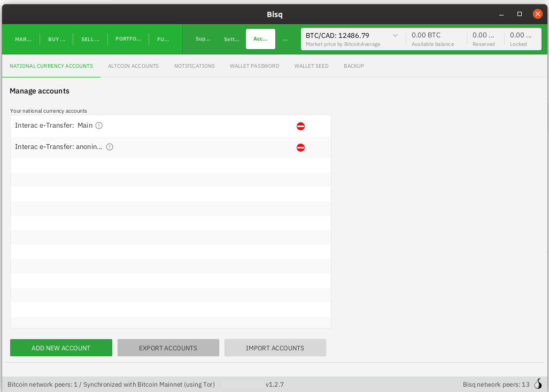Open the Sell BTC navigation item
Screen dimensions: 549x392
coord(90,39)
